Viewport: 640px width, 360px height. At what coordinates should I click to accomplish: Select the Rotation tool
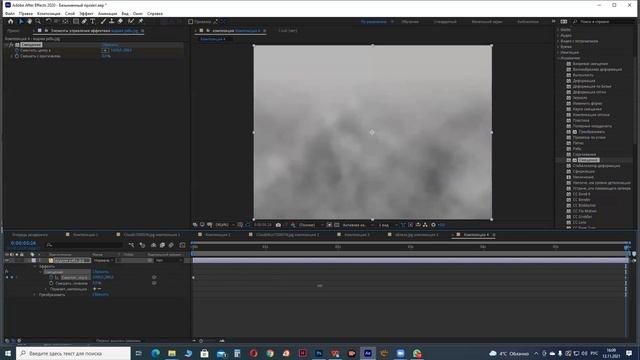point(49,21)
